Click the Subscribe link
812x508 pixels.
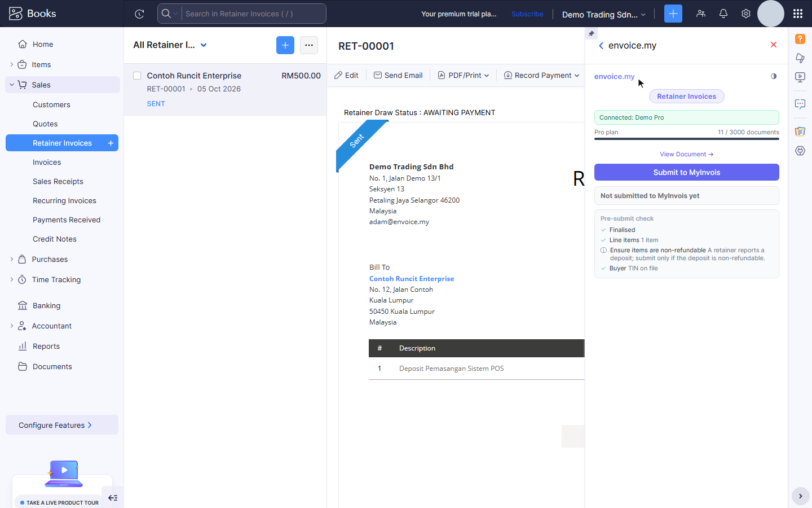(527, 14)
